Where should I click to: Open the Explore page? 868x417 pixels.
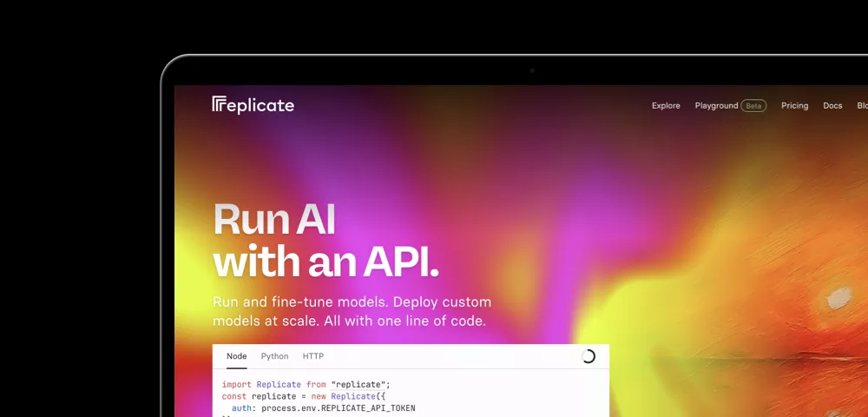(666, 106)
